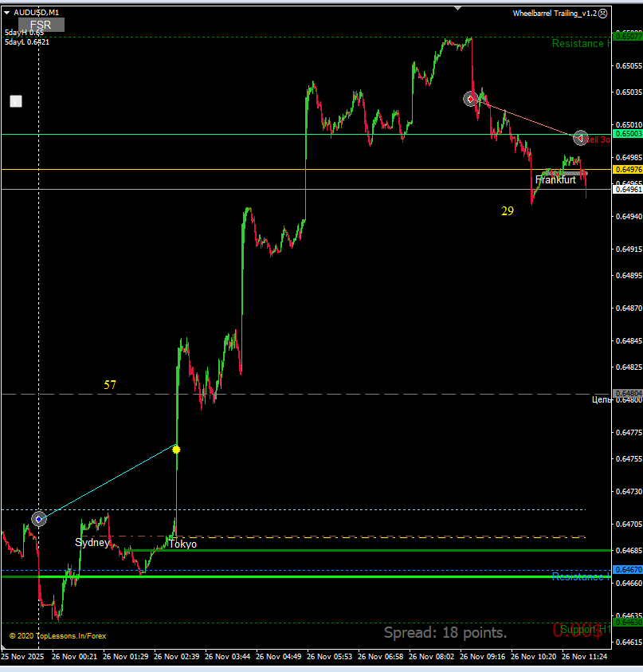Viewport: 643px width, 672px height.
Task: Click 0.64615 on the price scale
Action: click(x=629, y=643)
